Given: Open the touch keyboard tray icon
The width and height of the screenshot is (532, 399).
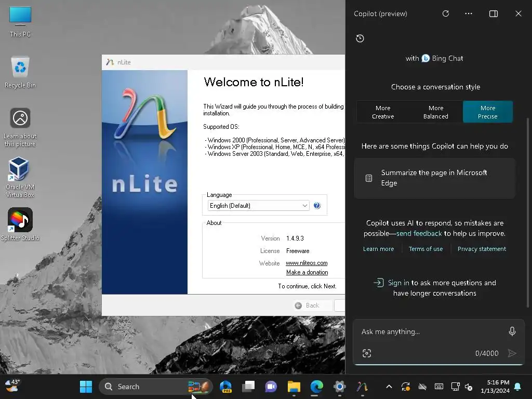Looking at the screenshot, I should tap(438, 387).
